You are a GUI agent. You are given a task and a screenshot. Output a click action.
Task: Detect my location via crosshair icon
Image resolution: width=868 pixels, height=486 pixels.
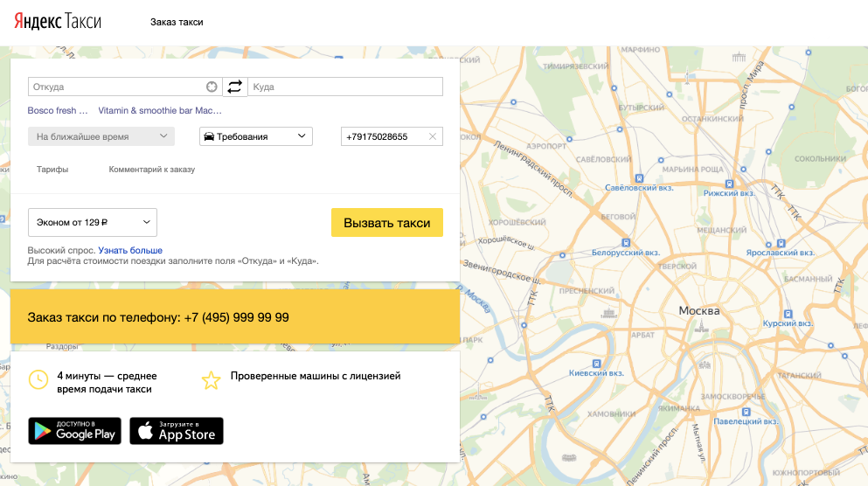point(212,87)
